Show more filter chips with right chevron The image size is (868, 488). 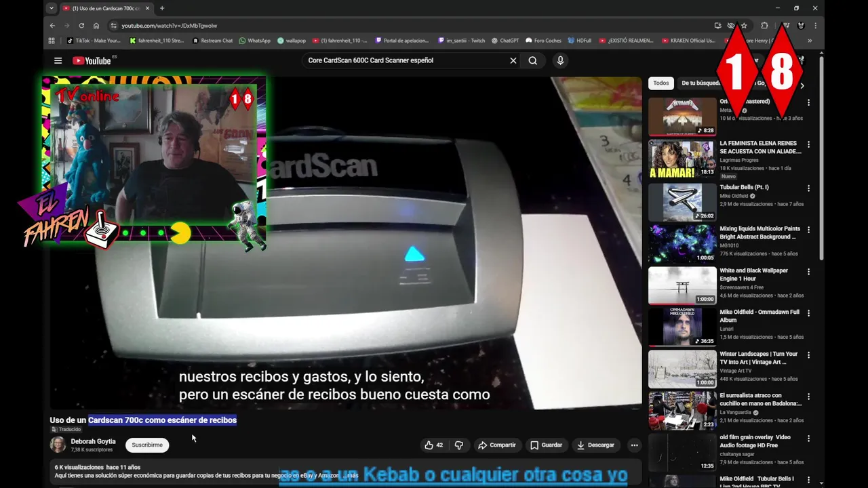click(802, 85)
